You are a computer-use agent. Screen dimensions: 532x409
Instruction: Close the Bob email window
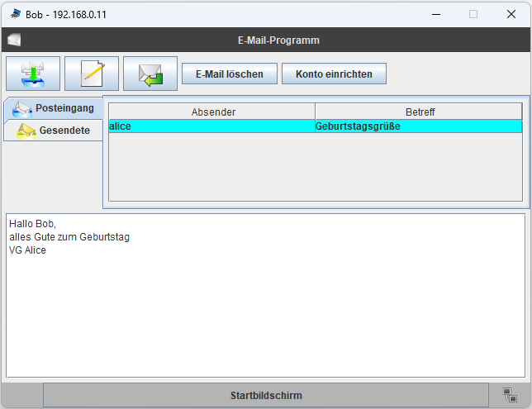point(511,14)
